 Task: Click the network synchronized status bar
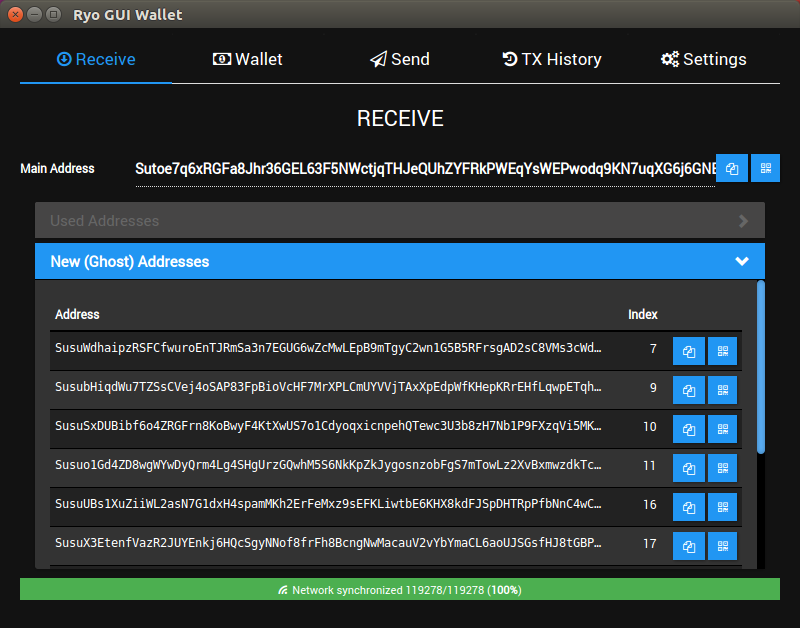pyautogui.click(x=400, y=590)
